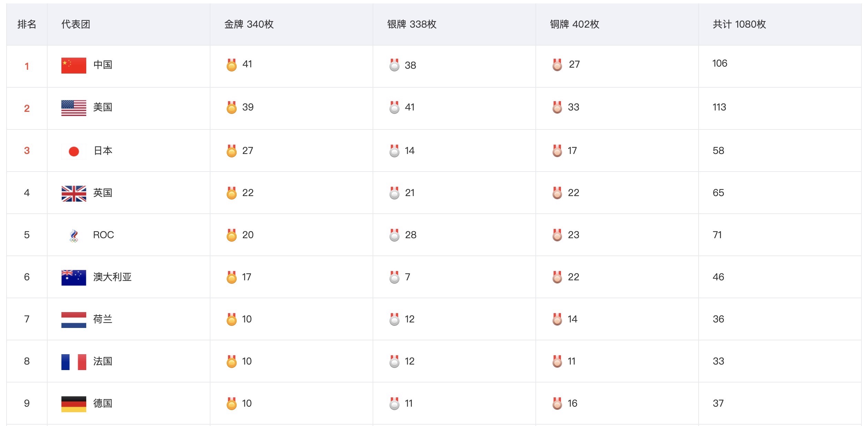
Task: Click the 金牌 340枚 column header
Action: pyautogui.click(x=249, y=24)
